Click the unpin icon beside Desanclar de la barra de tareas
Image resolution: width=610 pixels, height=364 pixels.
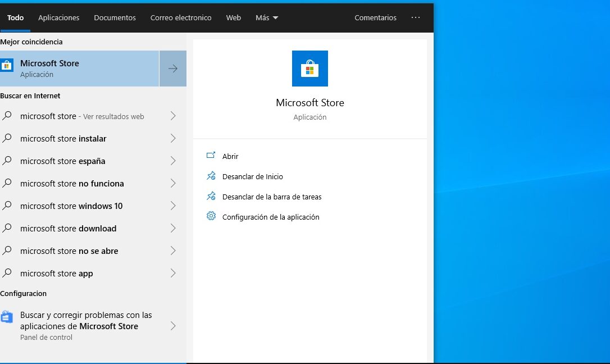(211, 197)
